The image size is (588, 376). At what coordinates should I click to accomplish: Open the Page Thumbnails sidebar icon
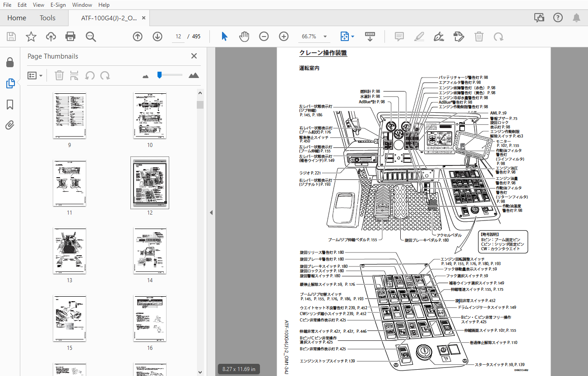click(10, 83)
